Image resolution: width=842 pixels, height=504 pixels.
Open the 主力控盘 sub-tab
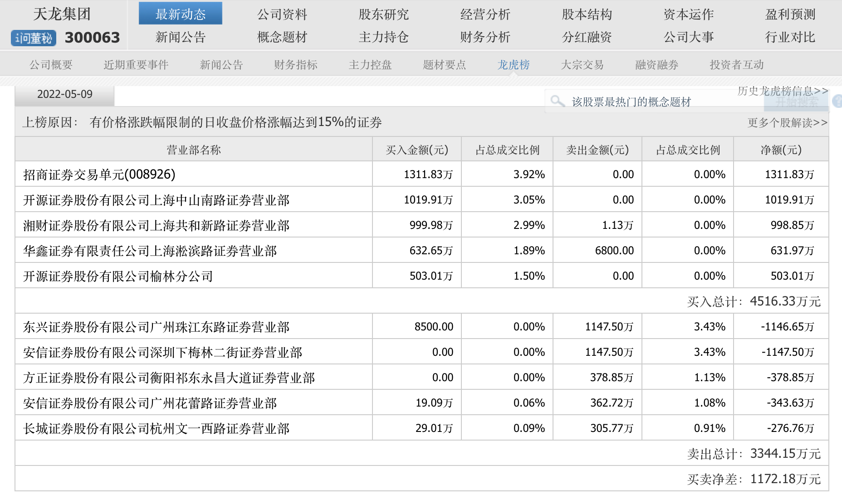(x=370, y=65)
